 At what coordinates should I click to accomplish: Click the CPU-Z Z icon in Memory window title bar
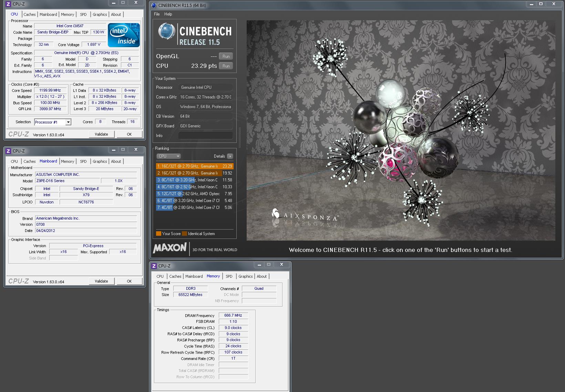pos(154,266)
